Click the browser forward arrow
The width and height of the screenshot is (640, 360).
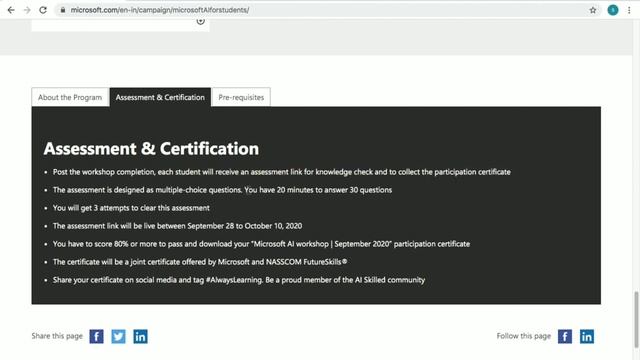[x=27, y=10]
